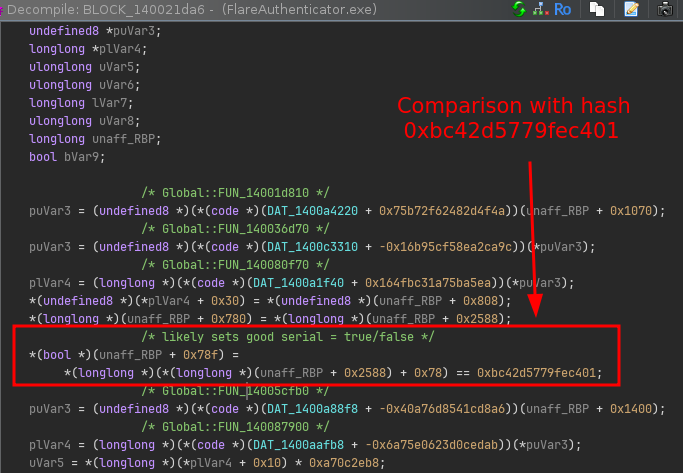The image size is (683, 473).
Task: Click the Global::FUN_14001d810 comment
Action: [235, 193]
